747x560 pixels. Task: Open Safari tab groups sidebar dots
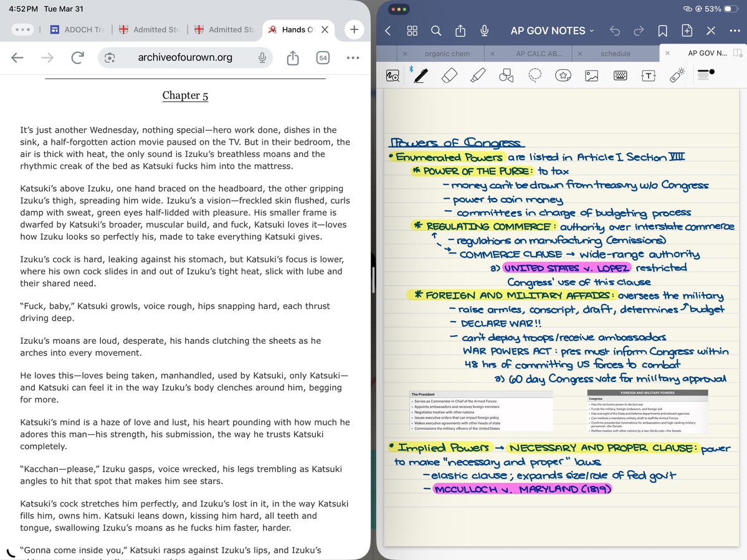(22, 29)
